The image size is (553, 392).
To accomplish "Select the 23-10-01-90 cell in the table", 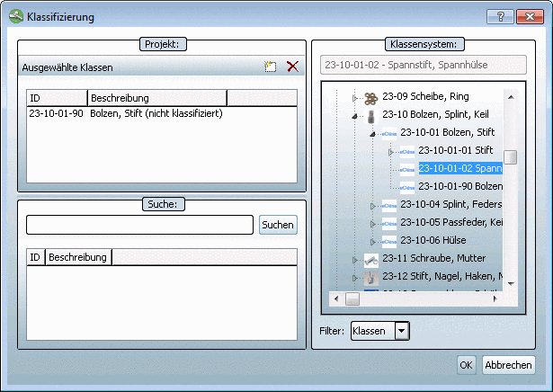I will coord(56,113).
